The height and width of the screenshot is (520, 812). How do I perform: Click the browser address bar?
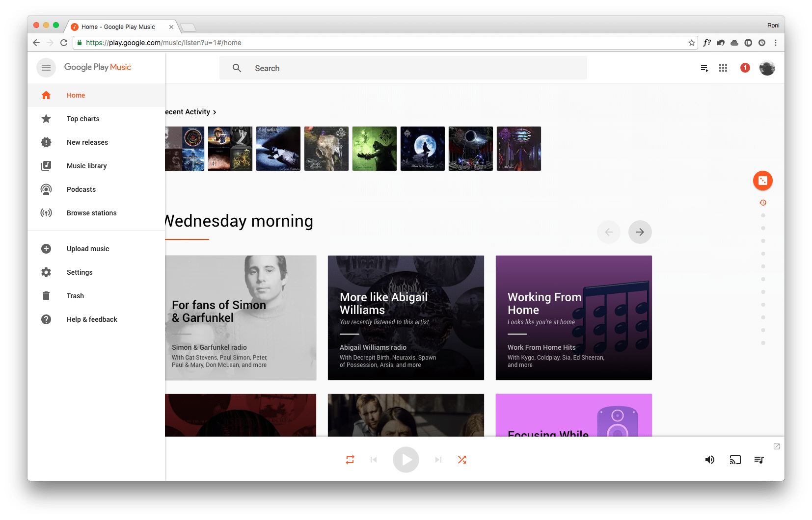point(385,43)
